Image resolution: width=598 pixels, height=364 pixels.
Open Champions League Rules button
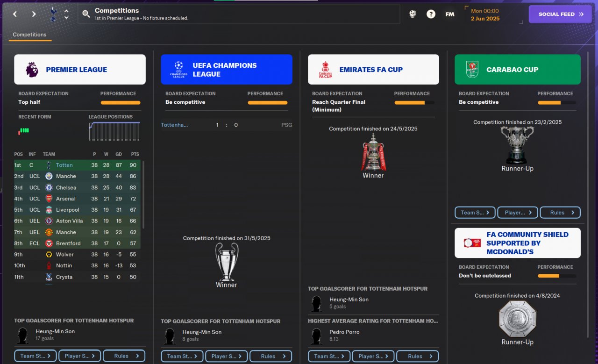click(x=271, y=356)
